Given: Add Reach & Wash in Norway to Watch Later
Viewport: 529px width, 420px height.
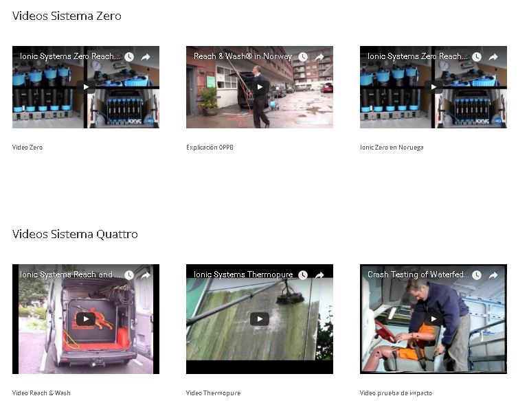Looking at the screenshot, I should coord(303,57).
